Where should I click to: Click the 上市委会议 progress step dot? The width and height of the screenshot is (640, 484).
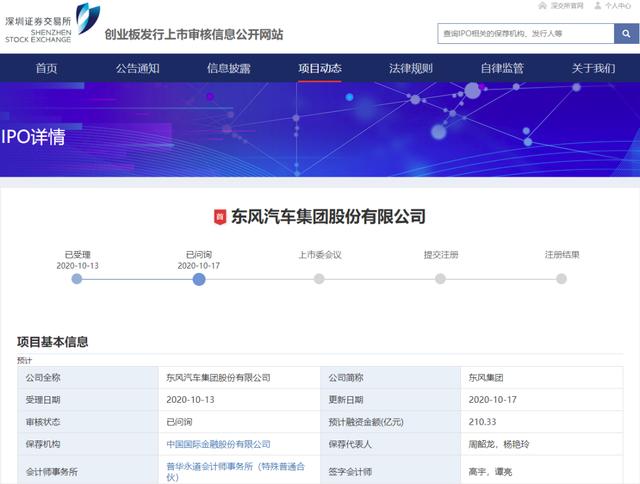click(x=319, y=279)
